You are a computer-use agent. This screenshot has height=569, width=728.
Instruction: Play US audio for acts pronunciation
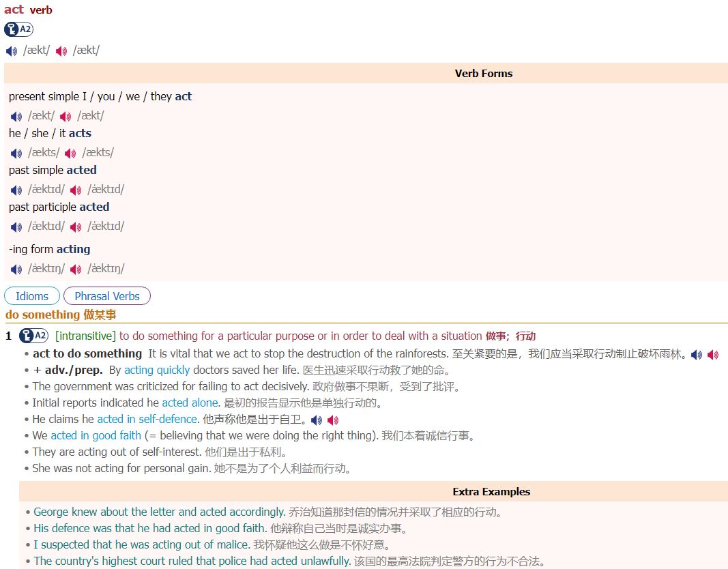(x=70, y=153)
